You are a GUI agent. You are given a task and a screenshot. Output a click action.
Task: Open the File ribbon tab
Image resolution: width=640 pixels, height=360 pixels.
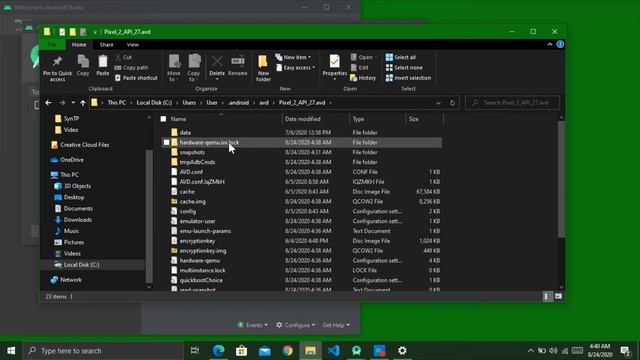pyautogui.click(x=53, y=44)
